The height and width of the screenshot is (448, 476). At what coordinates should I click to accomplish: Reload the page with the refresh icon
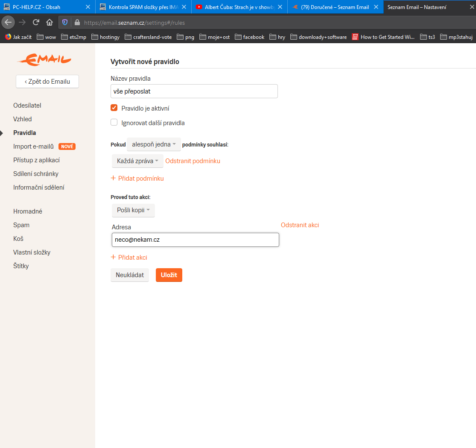click(36, 23)
